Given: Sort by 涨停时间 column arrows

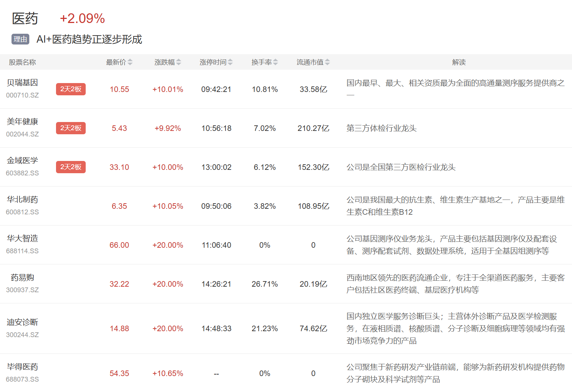Looking at the screenshot, I should click(230, 62).
